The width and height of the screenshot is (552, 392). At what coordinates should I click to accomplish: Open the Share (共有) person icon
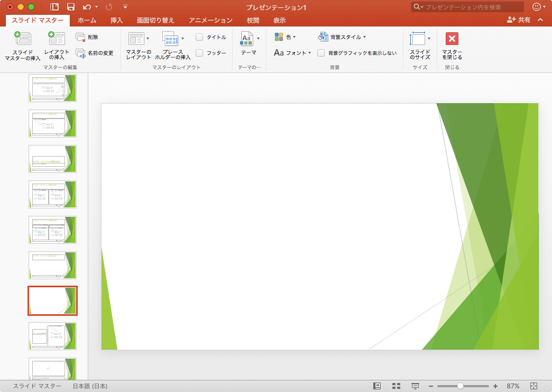click(511, 20)
